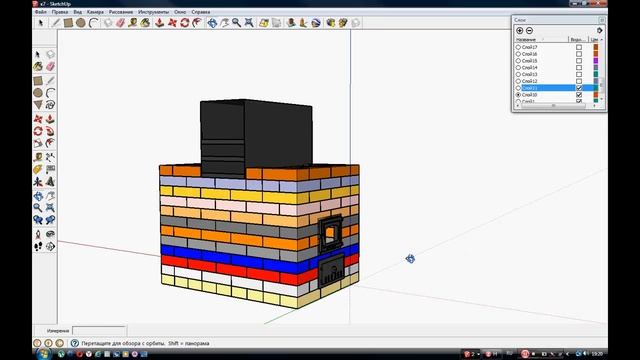Select the Protractor tool in left toolbar

pyautogui.click(x=38, y=169)
